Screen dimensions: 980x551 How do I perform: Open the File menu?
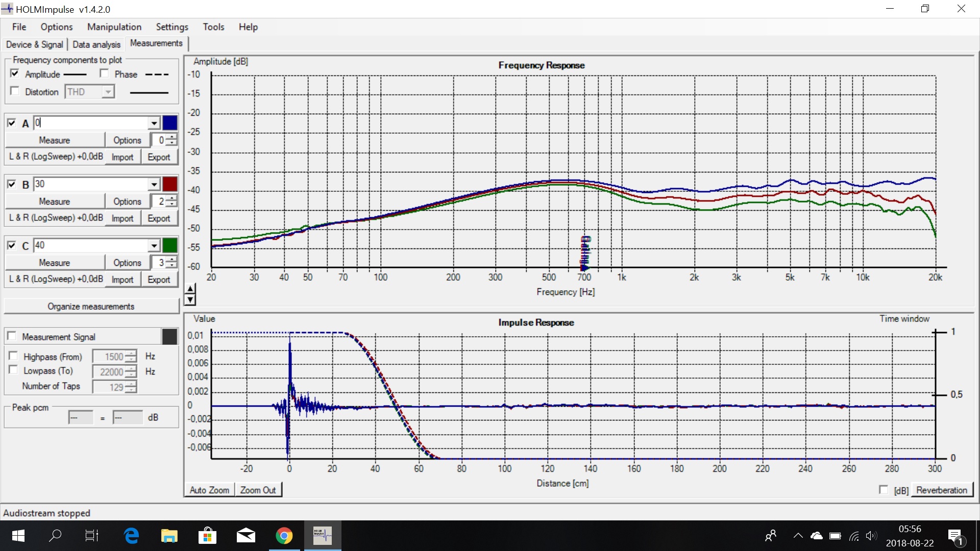pyautogui.click(x=19, y=27)
